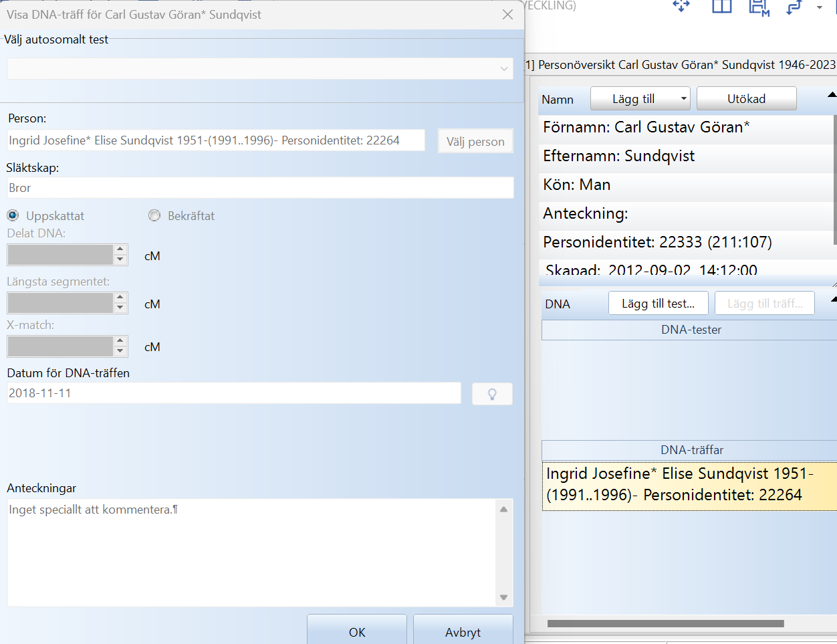Expand the small arrow beside toolbar icons
This screenshot has width=837, height=644.
pos(820,7)
